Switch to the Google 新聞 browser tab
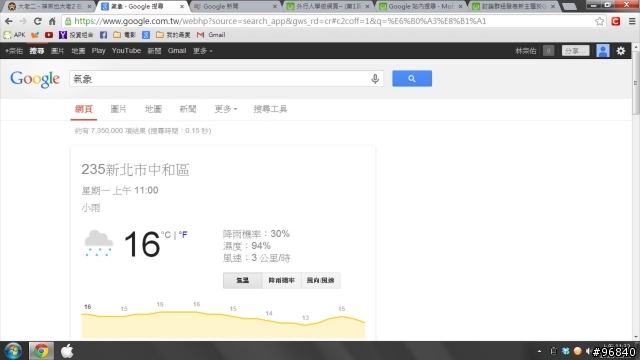Screen dimensions: 640x360 click(235, 7)
